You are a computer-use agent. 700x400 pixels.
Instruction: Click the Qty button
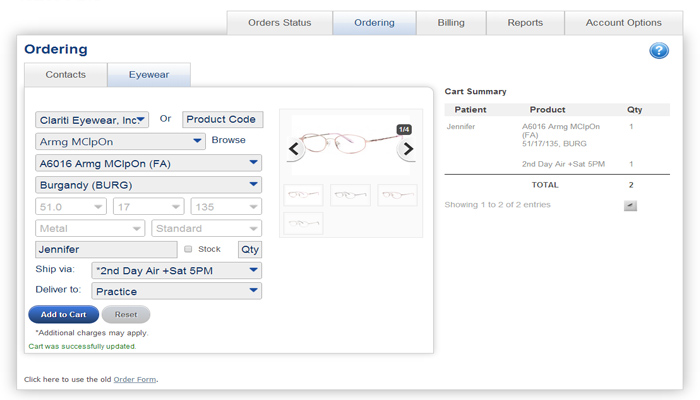[x=250, y=250]
